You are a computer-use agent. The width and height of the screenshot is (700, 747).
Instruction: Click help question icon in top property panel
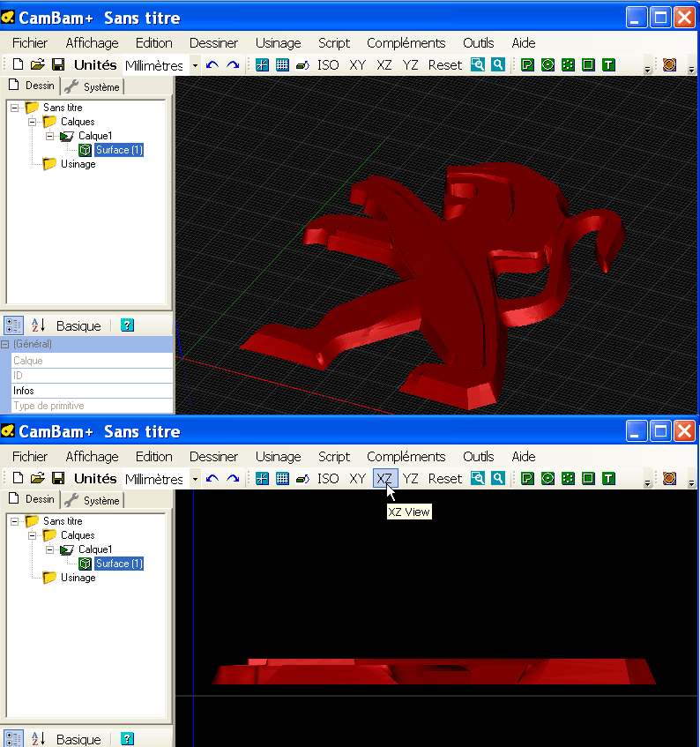[x=127, y=325]
